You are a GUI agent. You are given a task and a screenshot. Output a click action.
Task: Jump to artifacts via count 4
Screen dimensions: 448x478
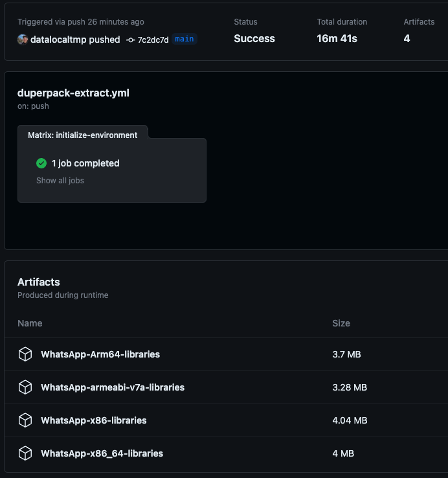click(x=407, y=39)
